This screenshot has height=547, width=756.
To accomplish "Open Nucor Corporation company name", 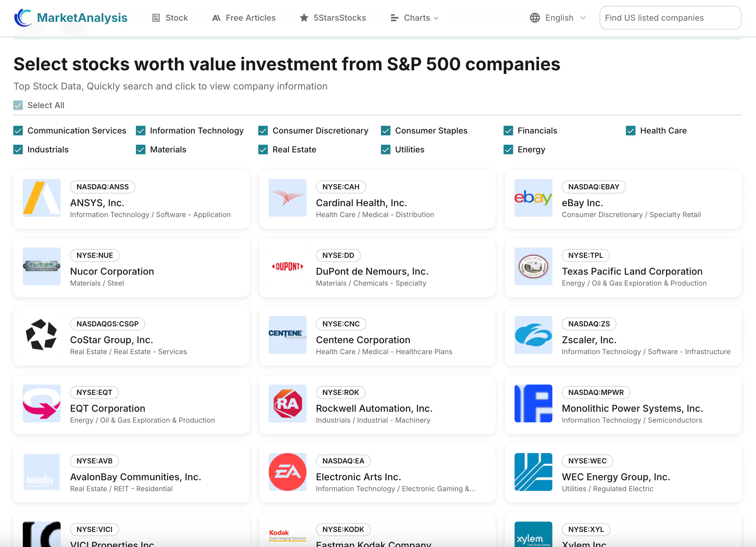I will click(x=112, y=271).
